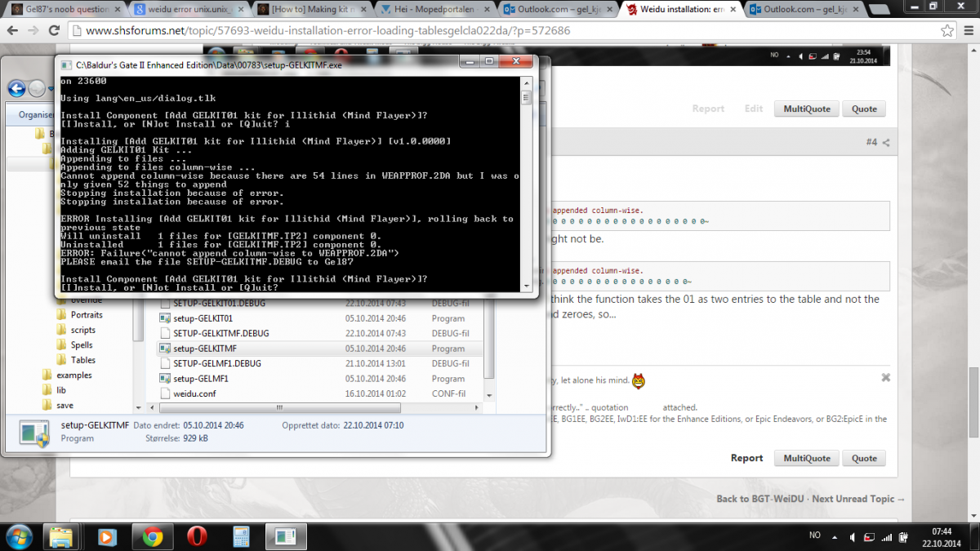Viewport: 980px width, 551px height.
Task: Open Google Chrome from the taskbar
Action: click(x=152, y=536)
